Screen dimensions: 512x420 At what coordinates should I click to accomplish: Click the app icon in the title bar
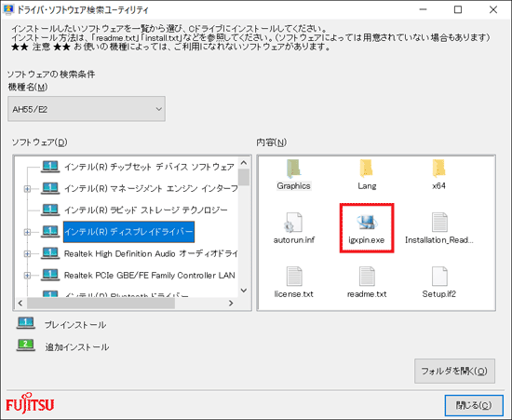[8, 9]
